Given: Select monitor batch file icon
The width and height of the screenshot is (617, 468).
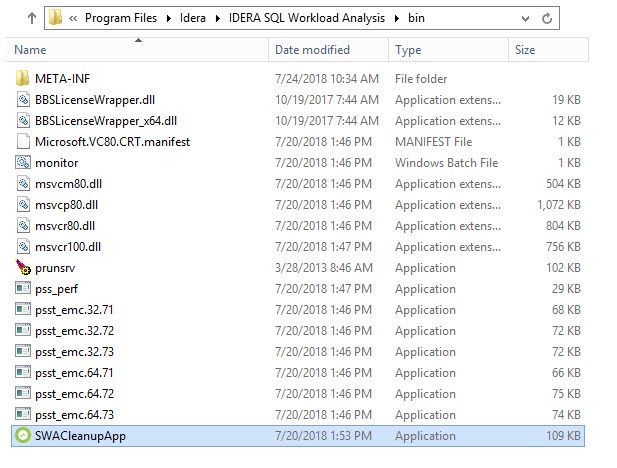Looking at the screenshot, I should [23, 163].
